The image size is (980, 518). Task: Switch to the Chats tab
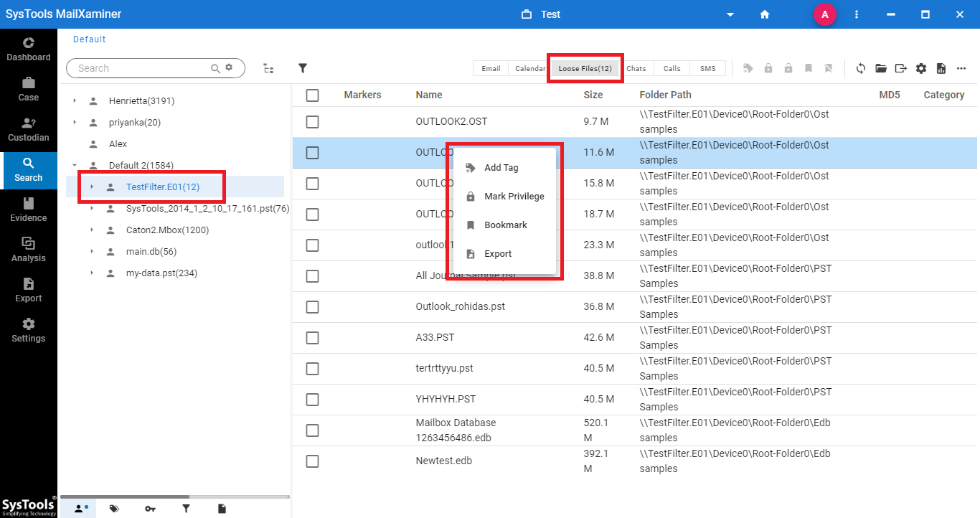click(x=636, y=68)
